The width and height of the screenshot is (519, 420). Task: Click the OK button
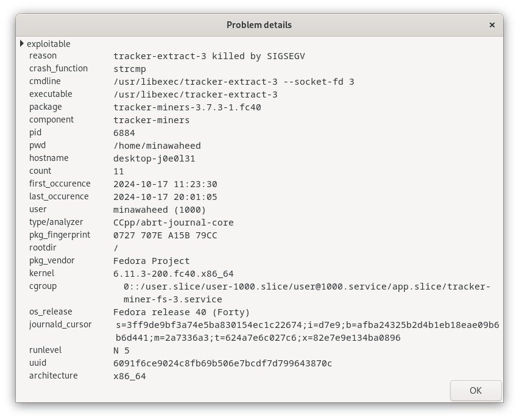tap(476, 391)
